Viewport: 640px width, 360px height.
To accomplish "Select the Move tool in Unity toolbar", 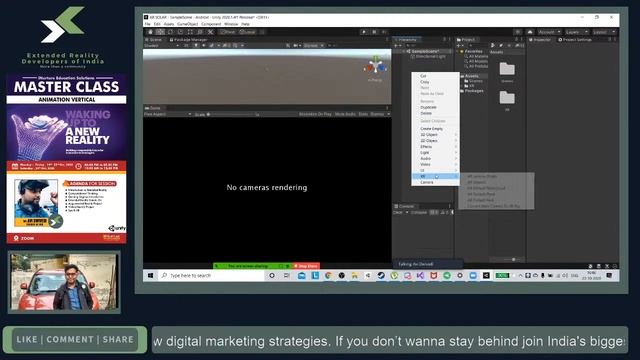I will pyautogui.click(x=160, y=32).
